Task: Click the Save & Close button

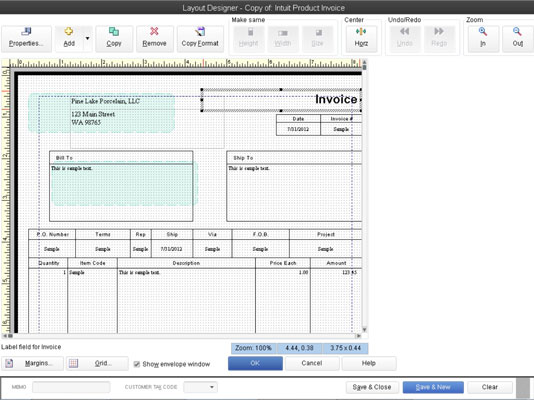Action: click(x=372, y=387)
